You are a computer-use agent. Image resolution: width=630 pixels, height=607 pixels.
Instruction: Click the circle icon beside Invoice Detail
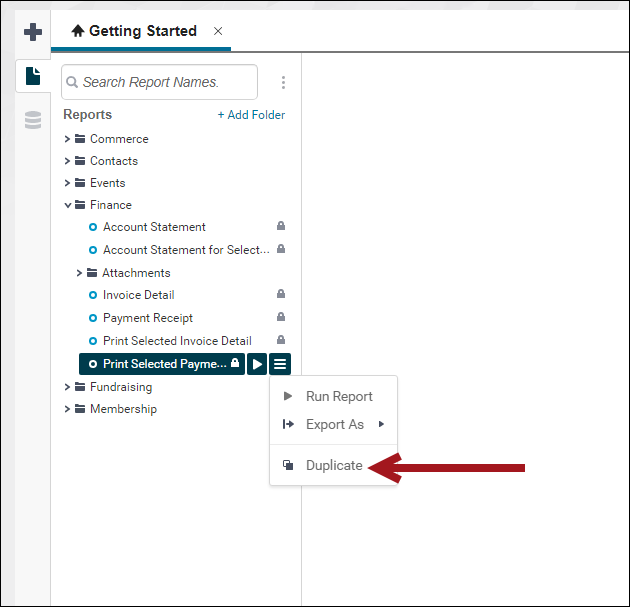click(93, 295)
